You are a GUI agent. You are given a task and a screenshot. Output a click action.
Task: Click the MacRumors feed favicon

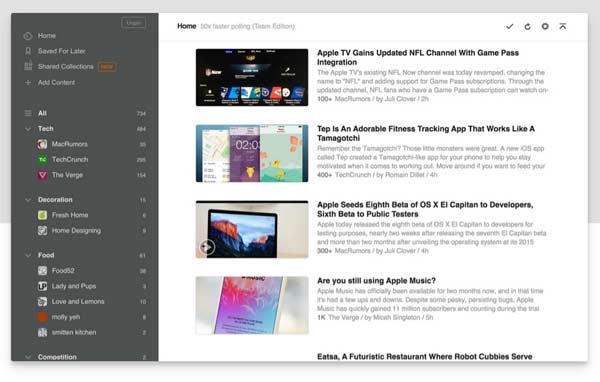[42, 144]
